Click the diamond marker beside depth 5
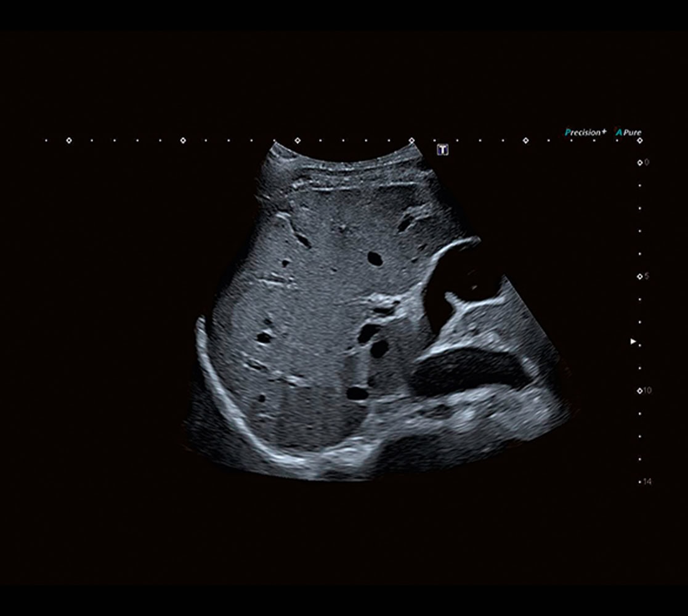 [639, 276]
